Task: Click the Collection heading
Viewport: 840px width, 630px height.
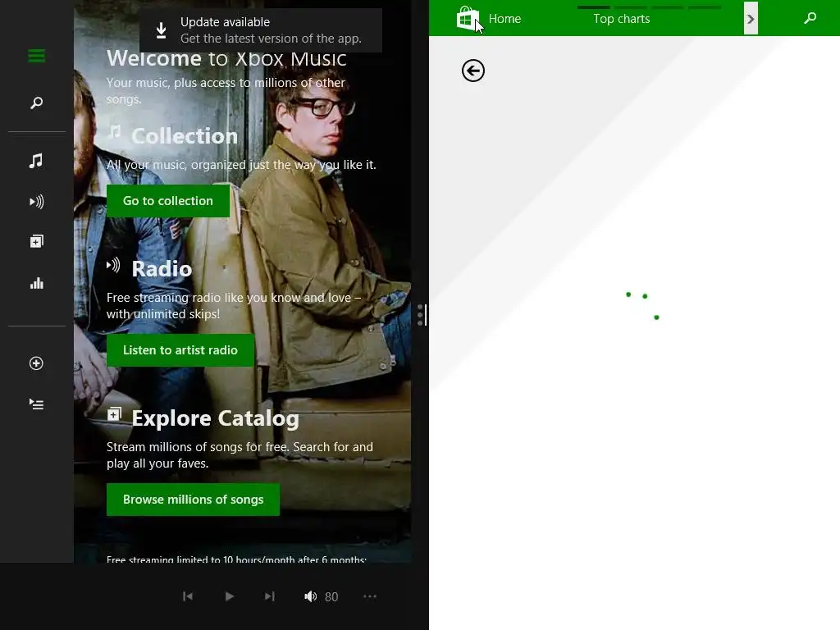Action: click(x=185, y=136)
